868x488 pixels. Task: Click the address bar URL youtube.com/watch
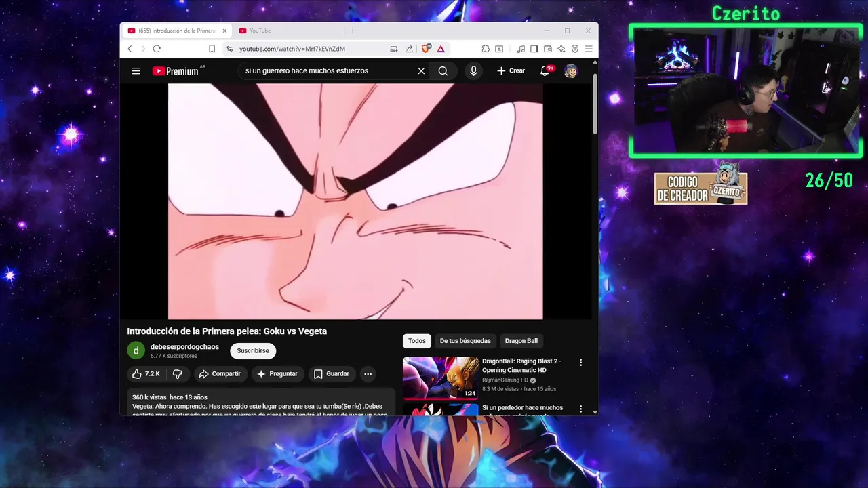(292, 49)
